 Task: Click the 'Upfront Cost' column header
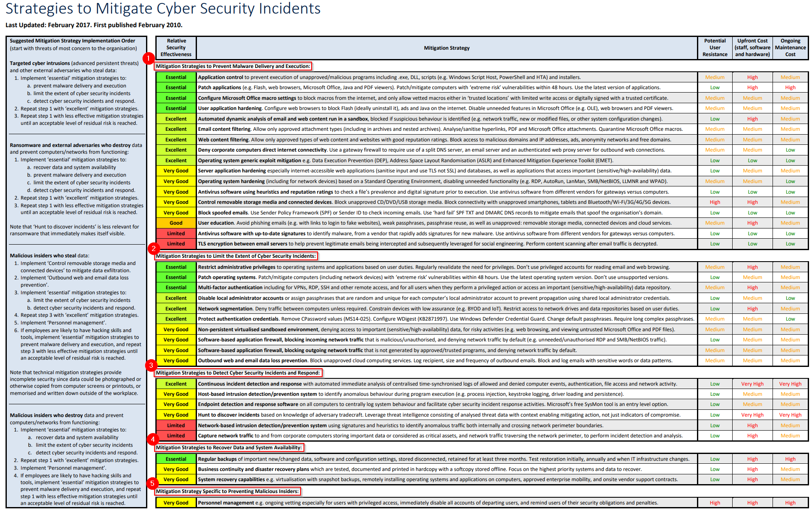[752, 48]
